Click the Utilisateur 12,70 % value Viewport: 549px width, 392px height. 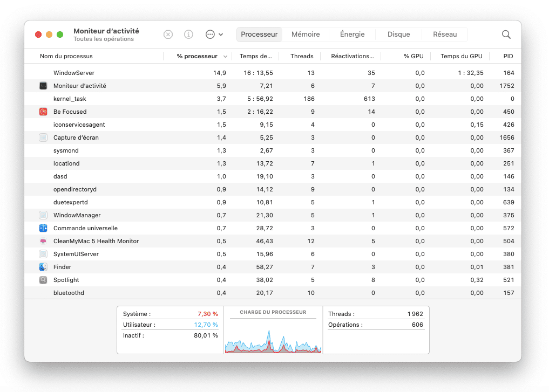[206, 325]
